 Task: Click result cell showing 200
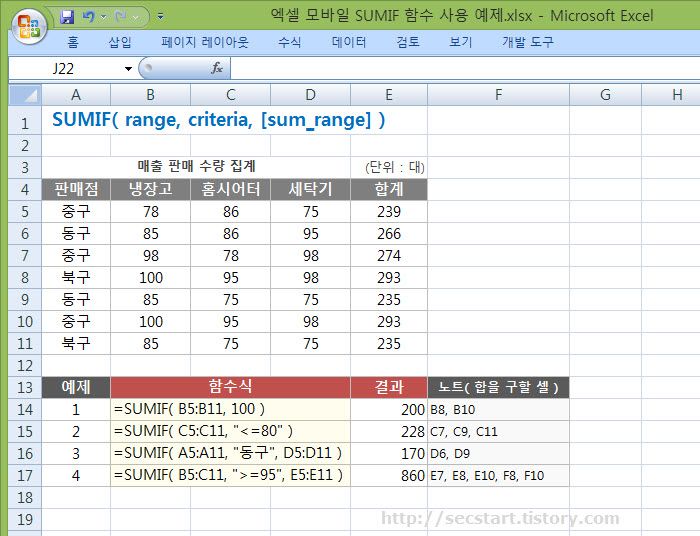(x=389, y=409)
